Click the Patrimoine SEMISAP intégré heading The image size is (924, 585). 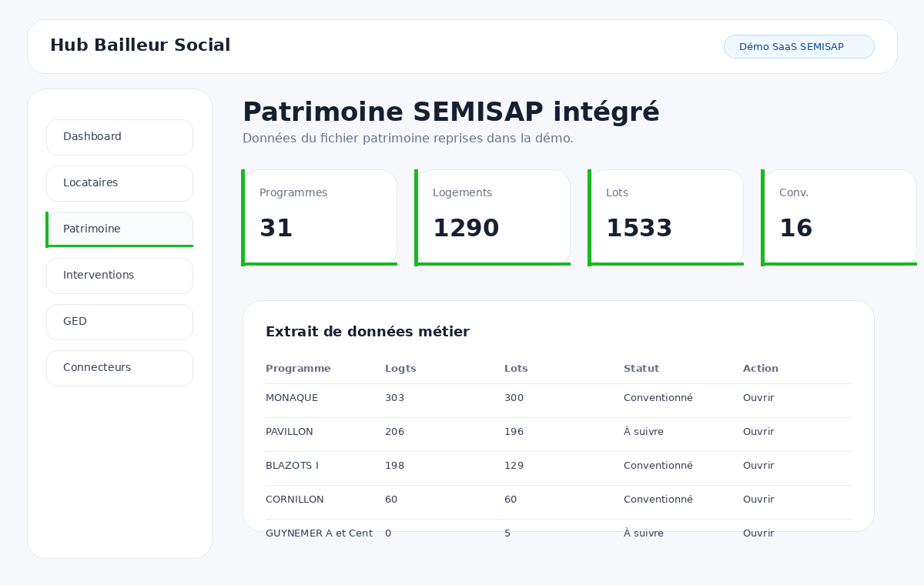451,112
